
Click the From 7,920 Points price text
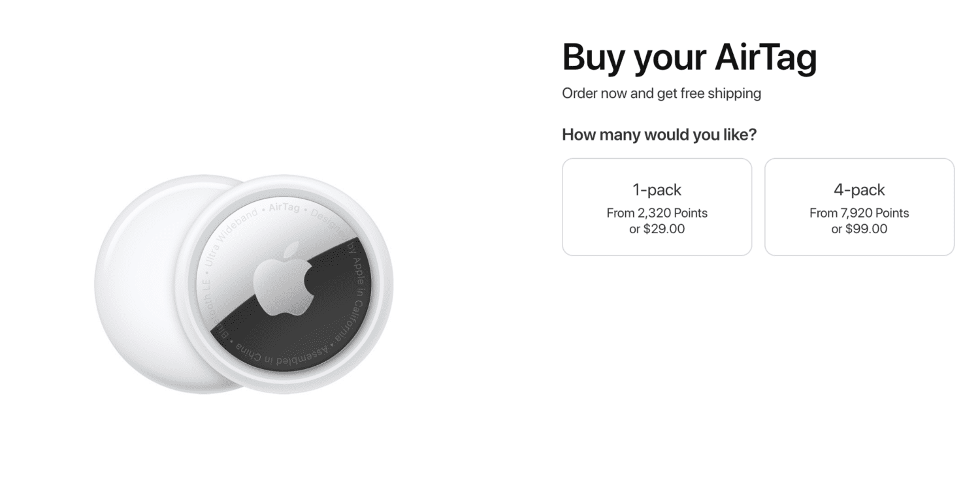[858, 213]
